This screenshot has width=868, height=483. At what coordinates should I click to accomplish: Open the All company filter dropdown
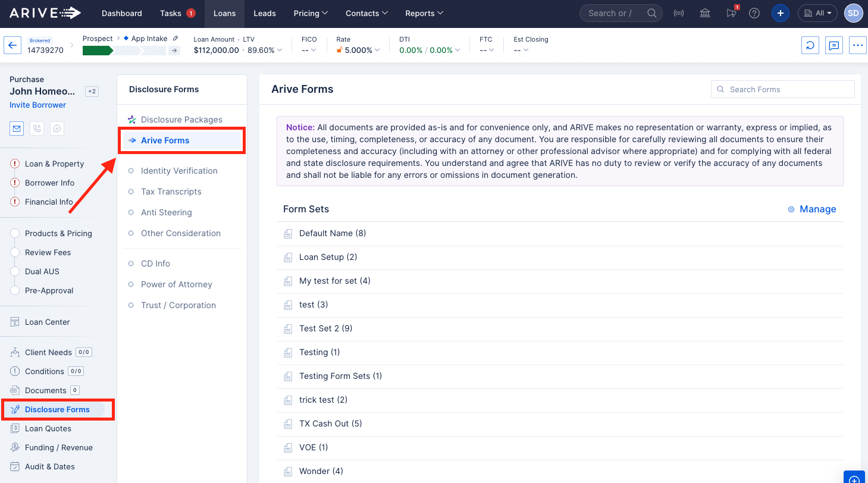coord(817,13)
